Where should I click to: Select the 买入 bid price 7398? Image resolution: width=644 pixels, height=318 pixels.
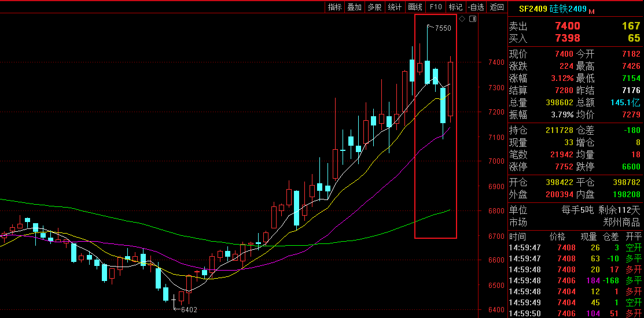tap(566, 38)
